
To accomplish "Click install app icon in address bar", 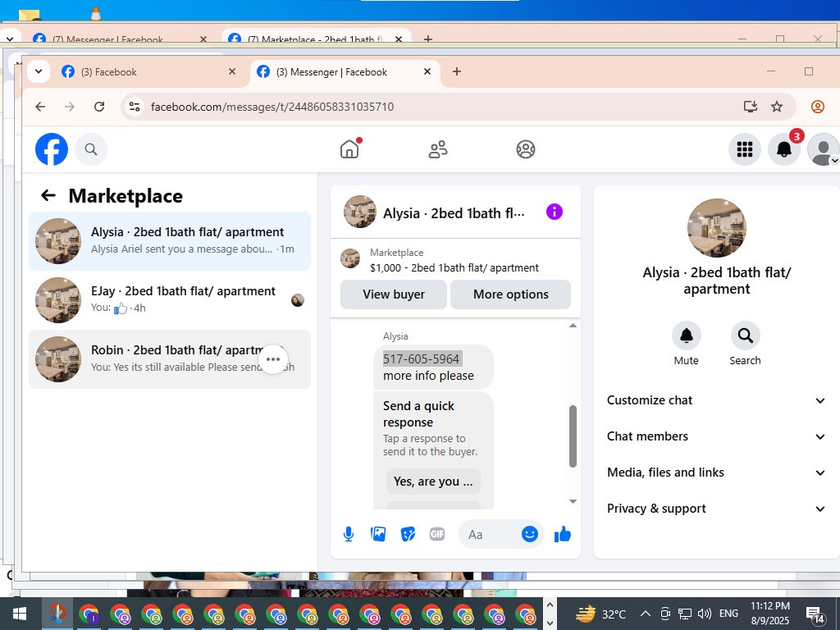I will (751, 107).
